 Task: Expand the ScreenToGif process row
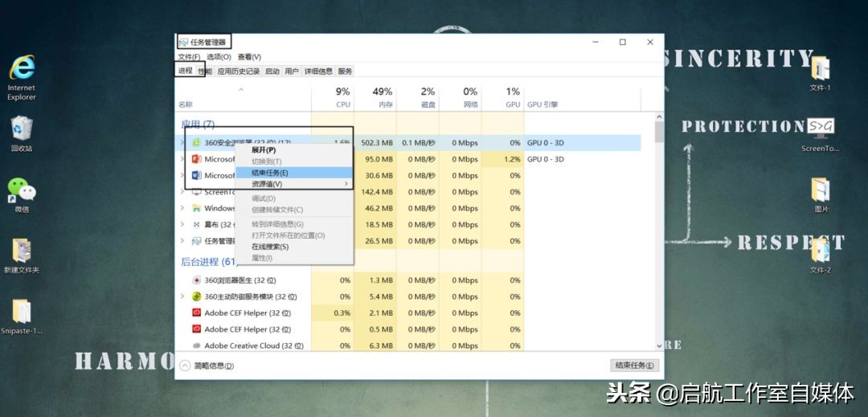pyautogui.click(x=182, y=192)
